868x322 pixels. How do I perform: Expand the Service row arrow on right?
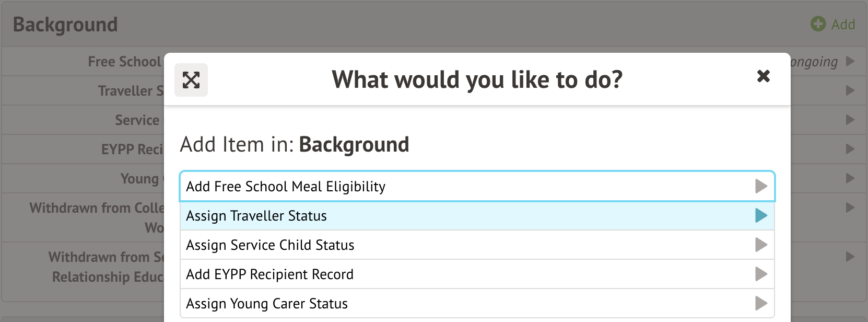850,120
